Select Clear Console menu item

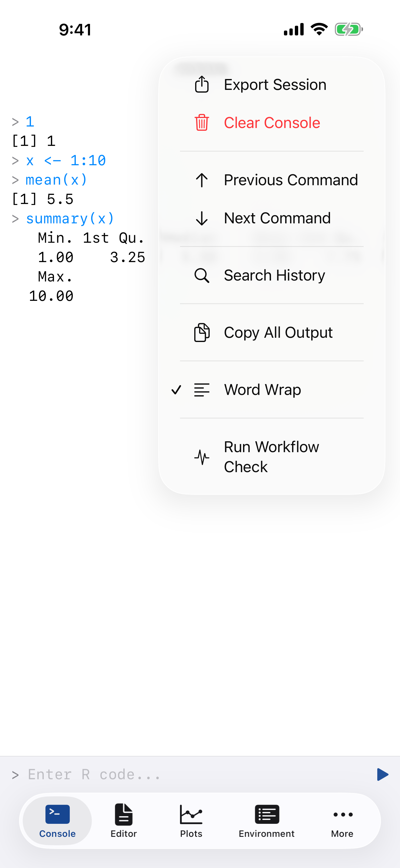coord(272,123)
